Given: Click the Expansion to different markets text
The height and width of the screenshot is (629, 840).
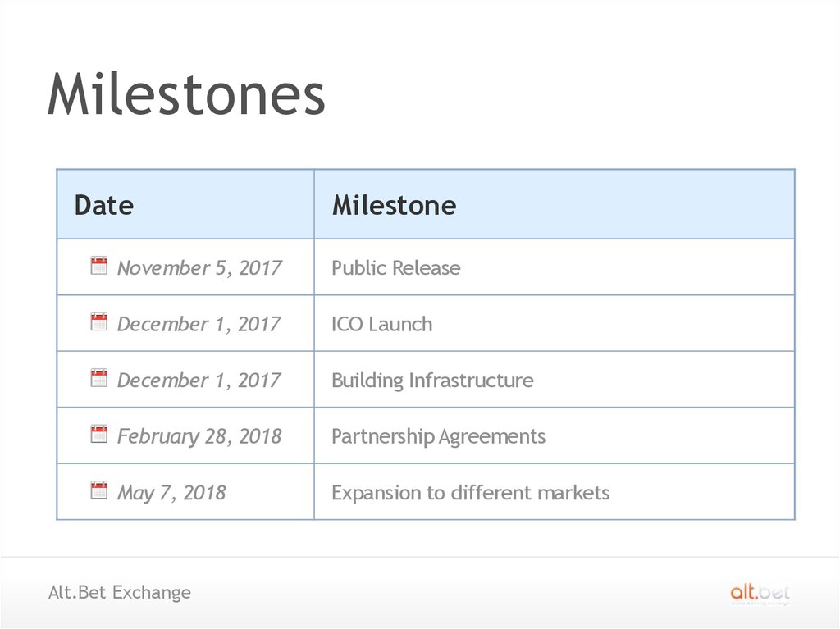Looking at the screenshot, I should click(470, 493).
